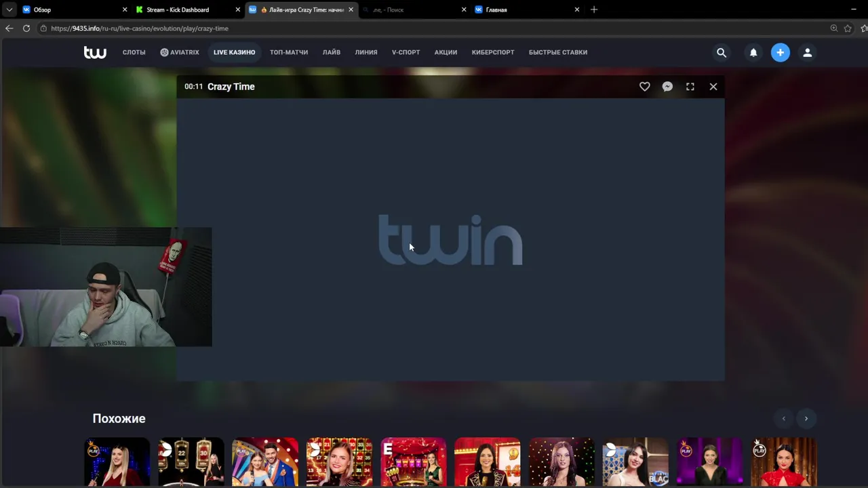Click the Crazy Time game title
The height and width of the screenshot is (488, 868).
231,87
